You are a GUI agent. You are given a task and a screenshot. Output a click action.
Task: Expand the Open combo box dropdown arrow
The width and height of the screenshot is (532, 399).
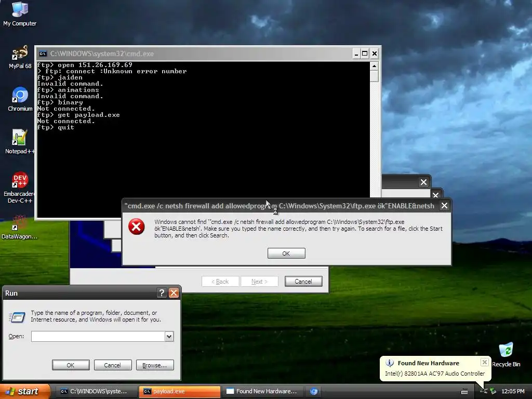(169, 336)
